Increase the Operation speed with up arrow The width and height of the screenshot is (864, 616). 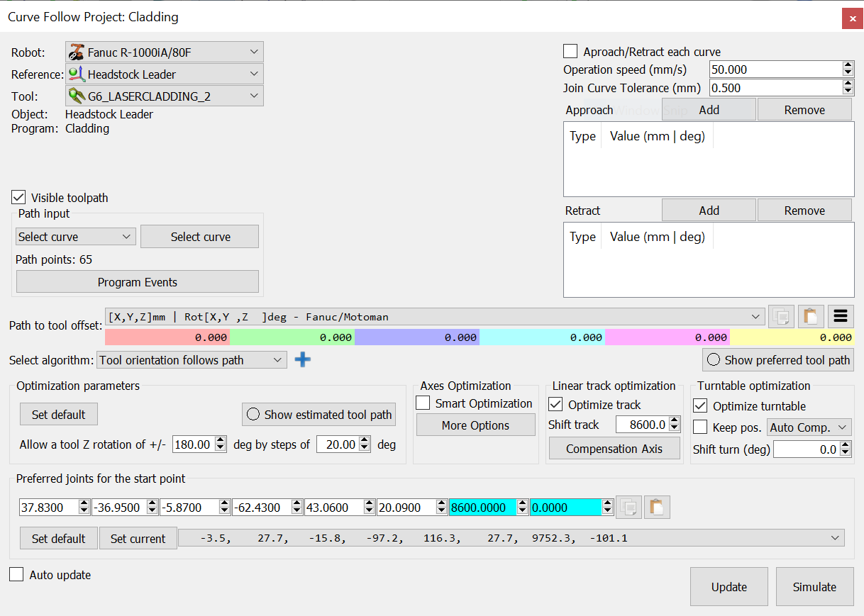pos(848,66)
